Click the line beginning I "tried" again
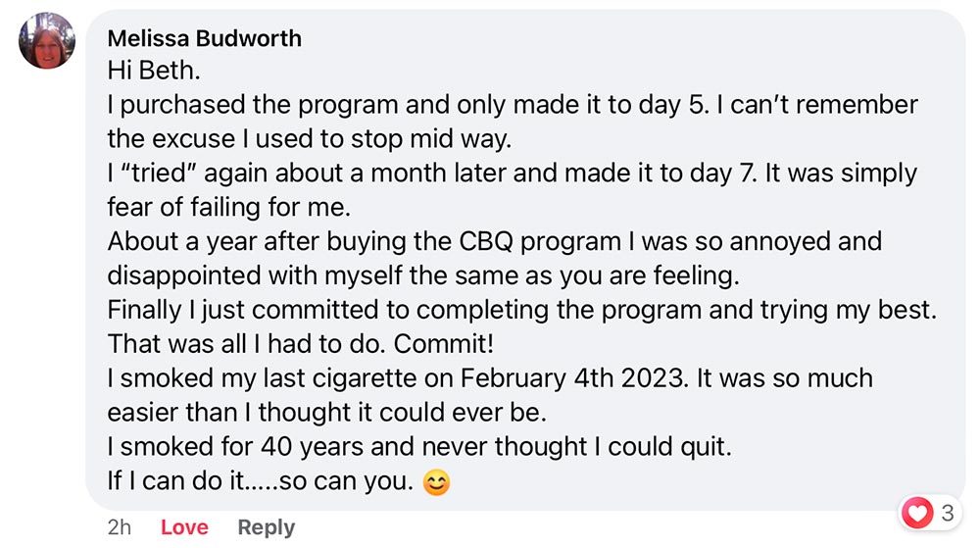This screenshot has width=980, height=548. pos(512,174)
